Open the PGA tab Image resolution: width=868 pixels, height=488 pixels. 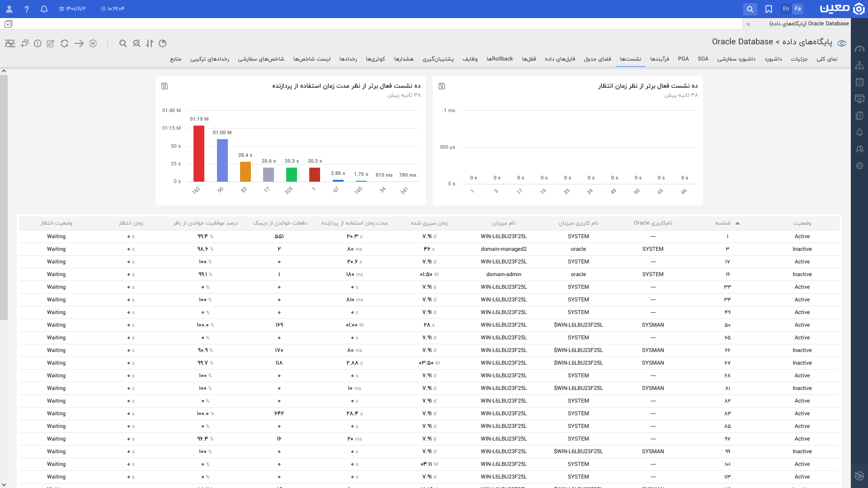(684, 59)
